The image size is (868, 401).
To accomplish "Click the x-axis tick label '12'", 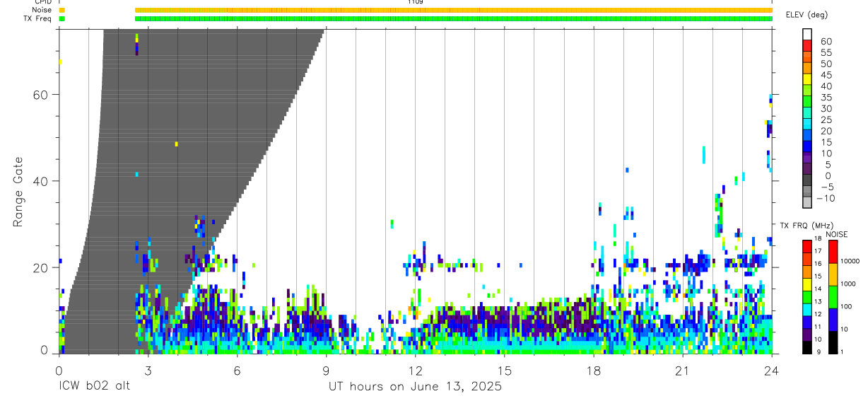I will pyautogui.click(x=415, y=371).
